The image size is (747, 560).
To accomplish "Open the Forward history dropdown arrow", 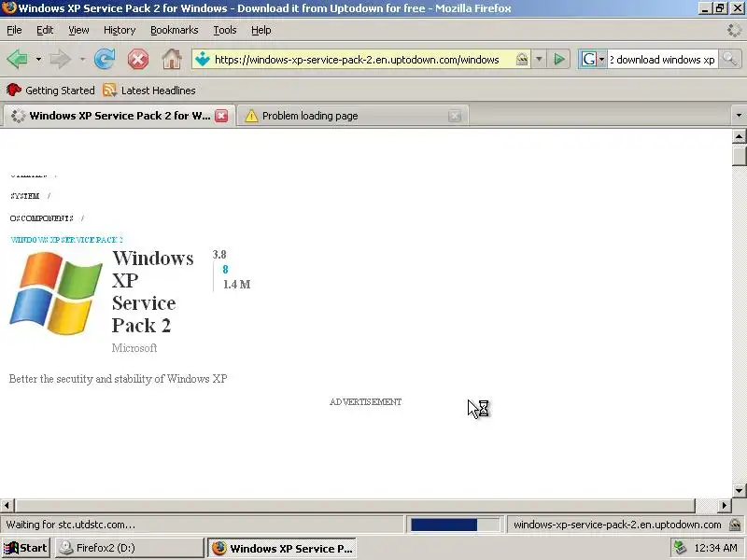I will [82, 60].
